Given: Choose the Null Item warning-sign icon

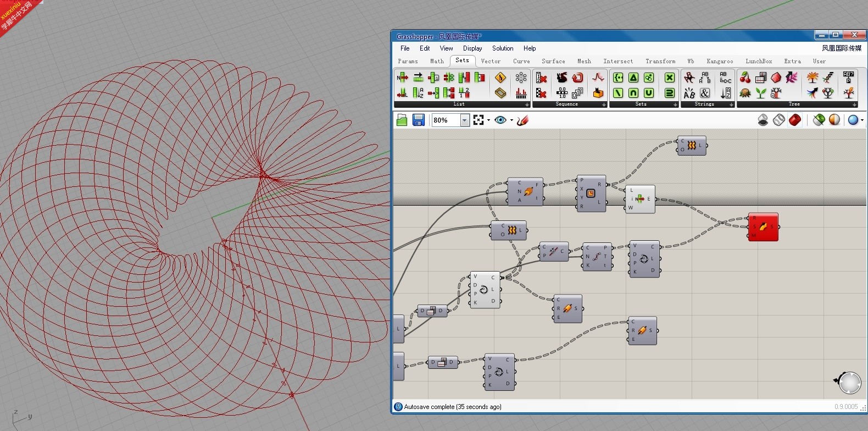Looking at the screenshot, I should pos(500,78).
